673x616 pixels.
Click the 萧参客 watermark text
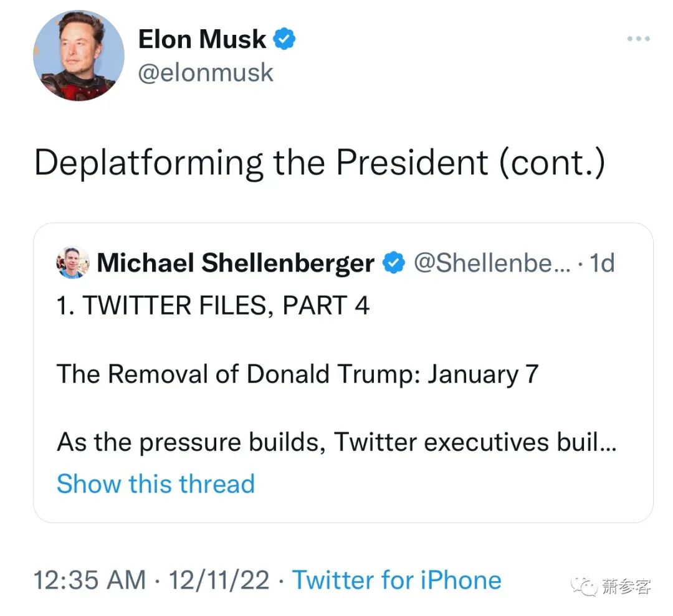tap(626, 587)
